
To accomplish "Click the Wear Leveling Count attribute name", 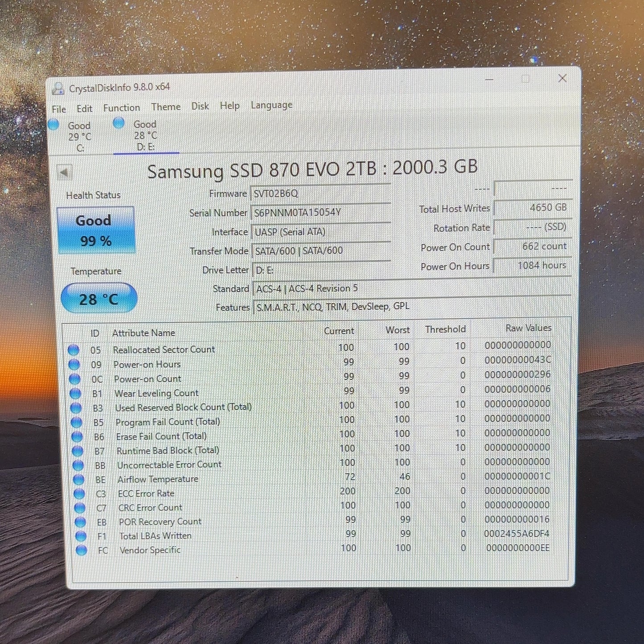I will click(x=156, y=393).
